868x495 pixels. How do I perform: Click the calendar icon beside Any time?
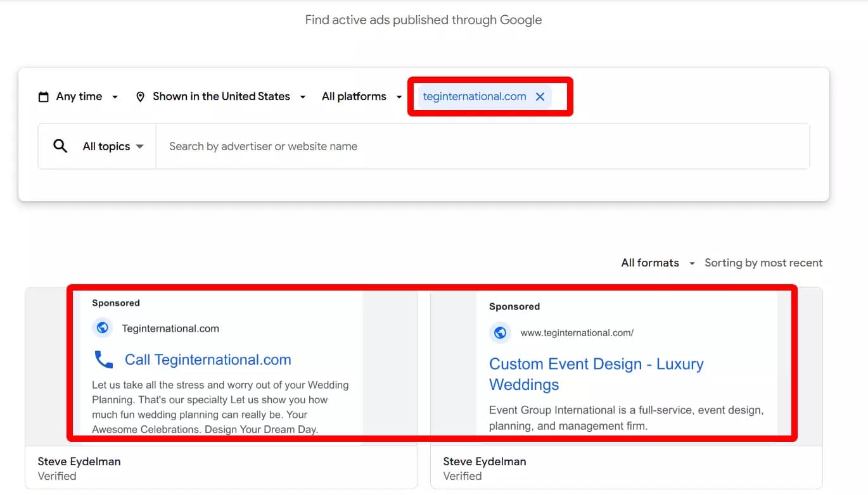(43, 96)
